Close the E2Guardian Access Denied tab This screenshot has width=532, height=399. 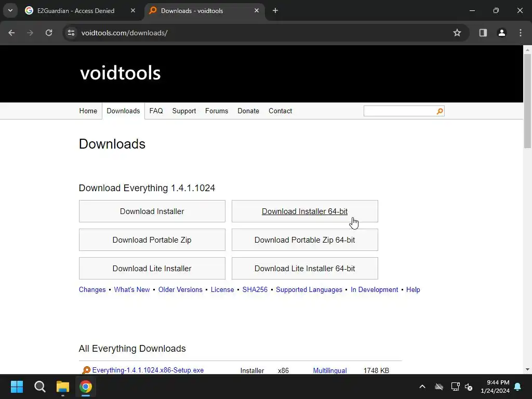coord(133,11)
